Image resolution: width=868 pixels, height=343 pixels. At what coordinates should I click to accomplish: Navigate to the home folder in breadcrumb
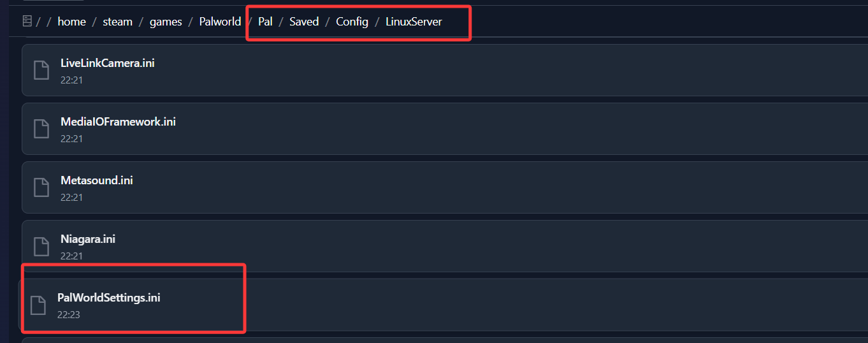[71, 22]
